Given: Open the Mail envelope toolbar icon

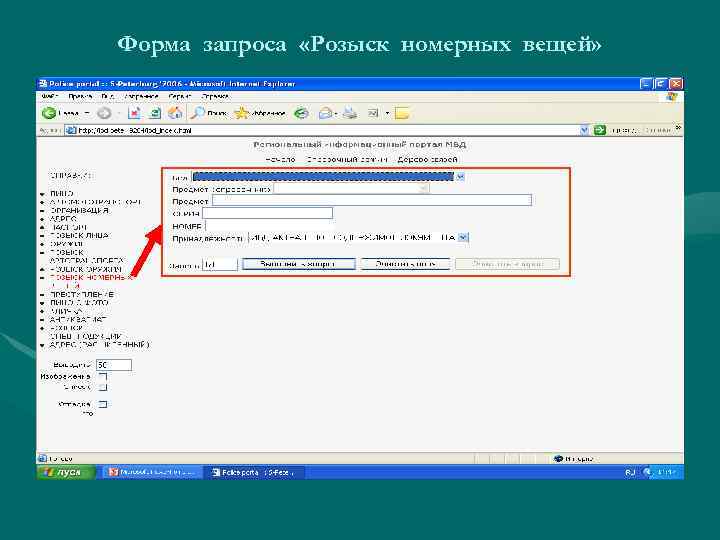Looking at the screenshot, I should [x=326, y=113].
